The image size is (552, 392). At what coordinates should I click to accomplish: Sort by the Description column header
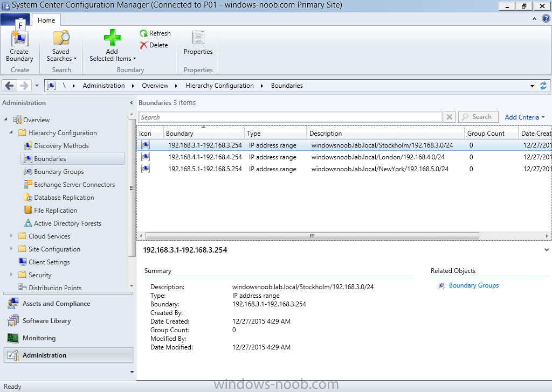click(385, 133)
